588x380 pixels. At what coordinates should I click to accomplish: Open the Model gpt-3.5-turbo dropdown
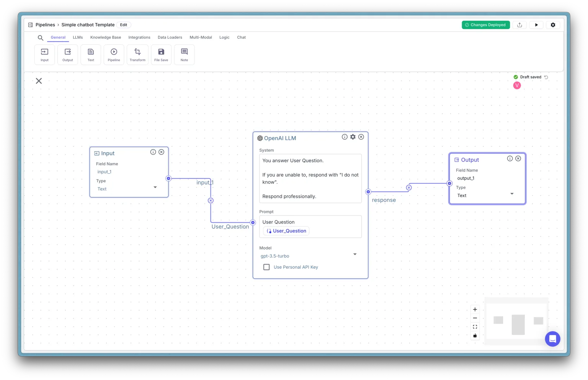click(309, 256)
